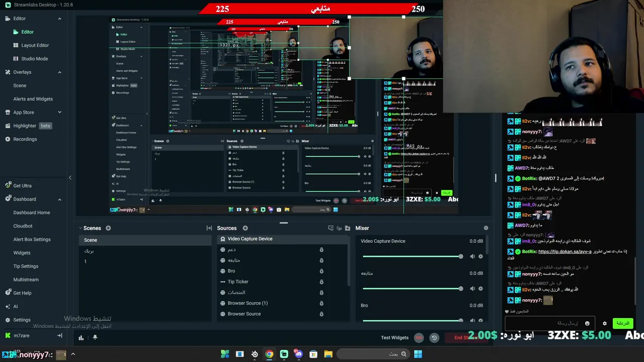
Task: Mute the متابعه mixer channel
Action: [472, 289]
